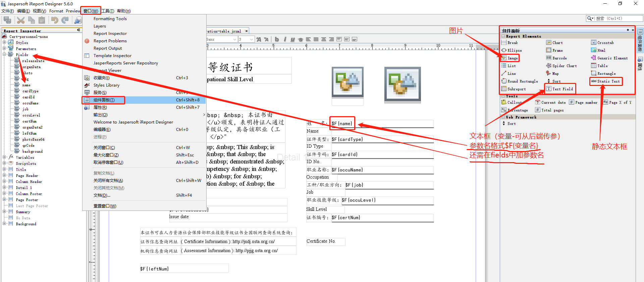
Task: Select the Page Header band
Action: pyautogui.click(x=27, y=176)
